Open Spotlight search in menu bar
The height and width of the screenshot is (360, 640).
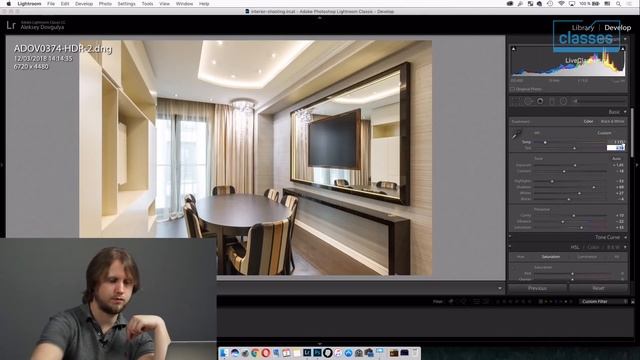coord(618,4)
